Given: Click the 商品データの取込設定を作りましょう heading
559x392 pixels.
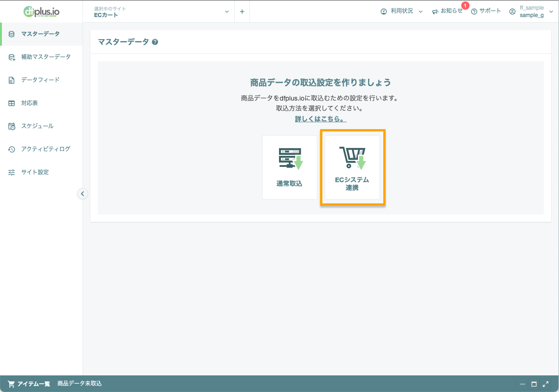Looking at the screenshot, I should 321,83.
